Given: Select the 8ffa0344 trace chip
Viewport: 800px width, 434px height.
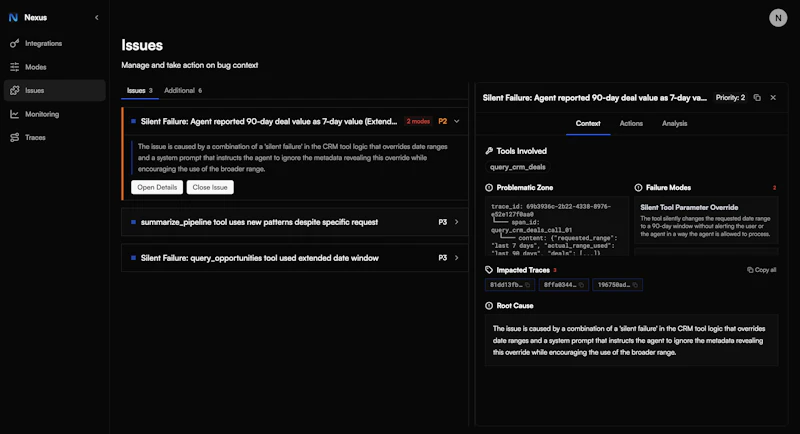Looking at the screenshot, I should 563,285.
